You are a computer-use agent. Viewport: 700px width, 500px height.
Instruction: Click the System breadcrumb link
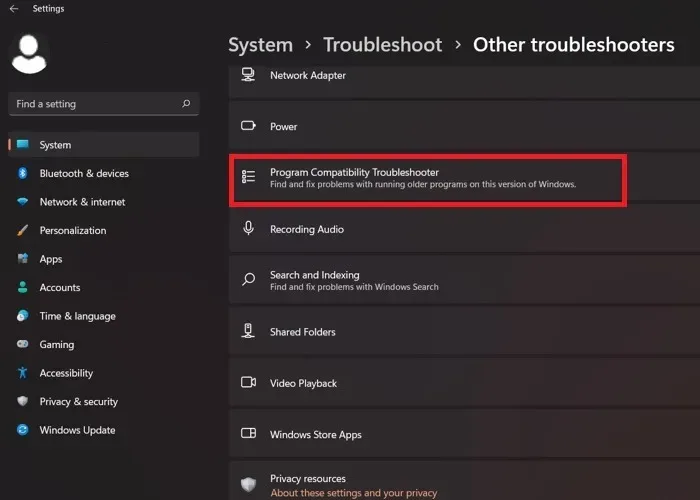(261, 45)
